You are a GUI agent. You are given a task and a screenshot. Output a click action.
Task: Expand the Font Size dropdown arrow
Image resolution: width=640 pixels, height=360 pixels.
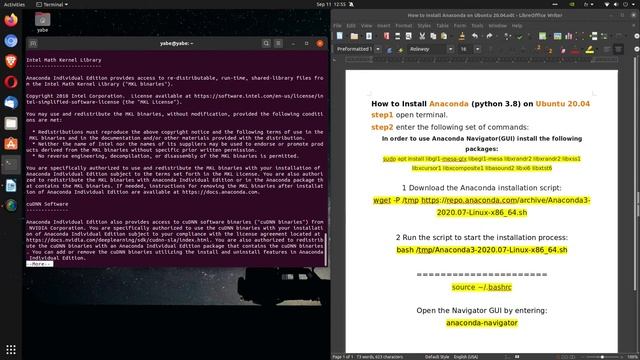pos(477,49)
